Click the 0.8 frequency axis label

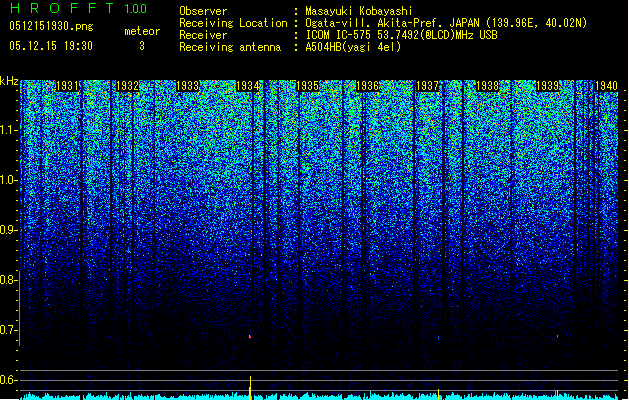[x=9, y=280]
